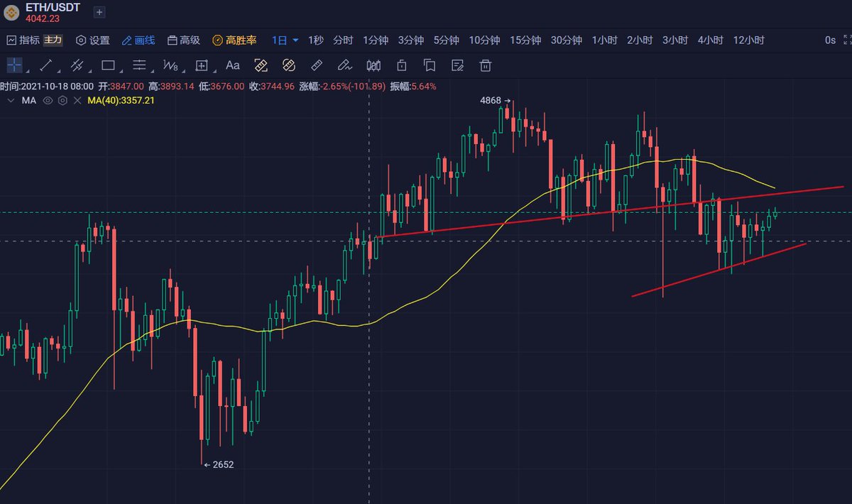
Task: Select the horizontal lines Fibonacci tool
Action: pos(139,65)
